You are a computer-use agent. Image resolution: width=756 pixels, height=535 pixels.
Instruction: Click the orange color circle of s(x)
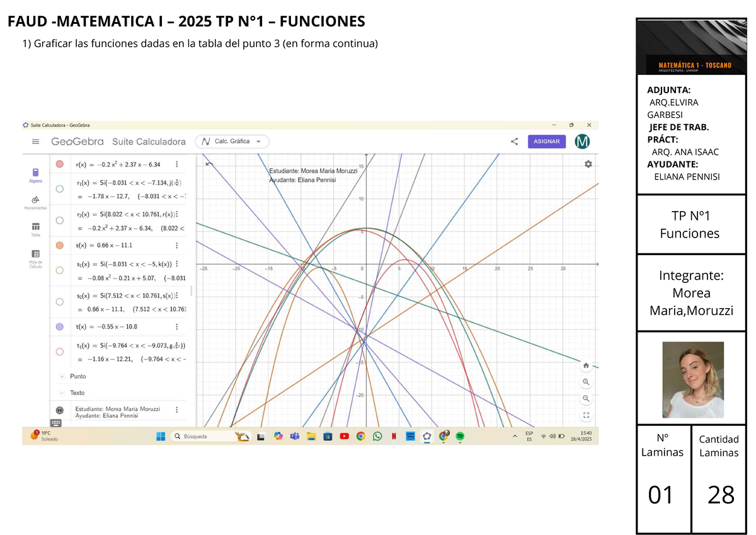pyautogui.click(x=59, y=245)
